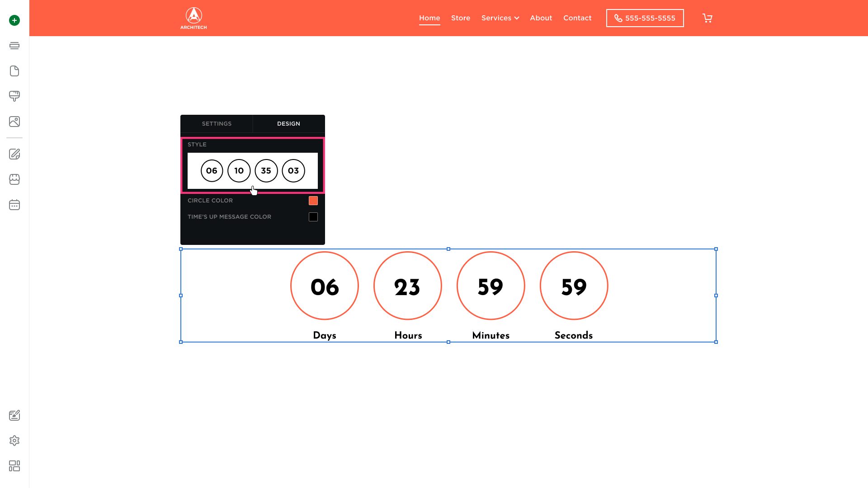This screenshot has height=488, width=868.
Task: Open the blog edit pencil icon
Action: (14, 154)
